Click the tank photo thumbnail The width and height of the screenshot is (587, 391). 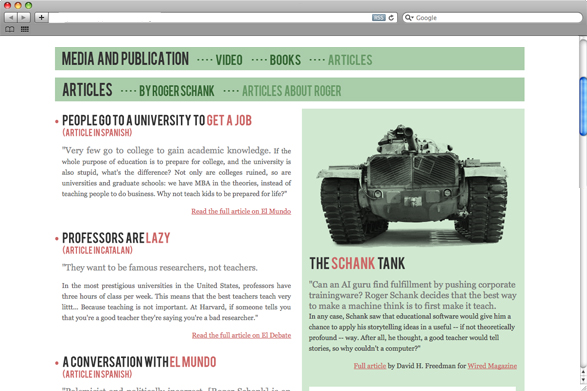point(413,185)
